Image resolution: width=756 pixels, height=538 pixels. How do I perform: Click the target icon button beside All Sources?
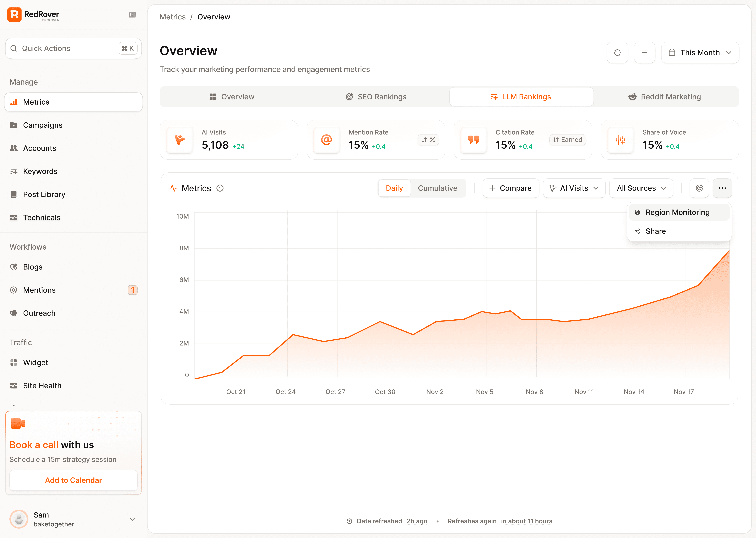pyautogui.click(x=699, y=188)
